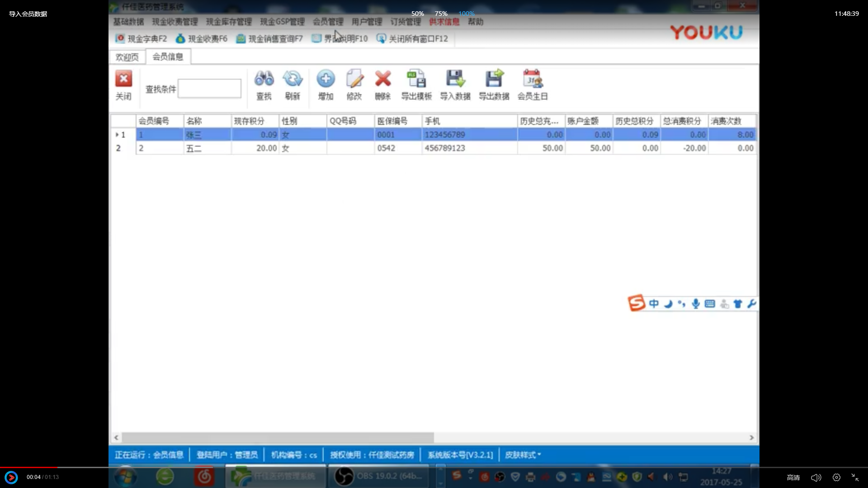The image size is (868, 488).
Task: Toggle the video player volume icon
Action: pyautogui.click(x=816, y=478)
